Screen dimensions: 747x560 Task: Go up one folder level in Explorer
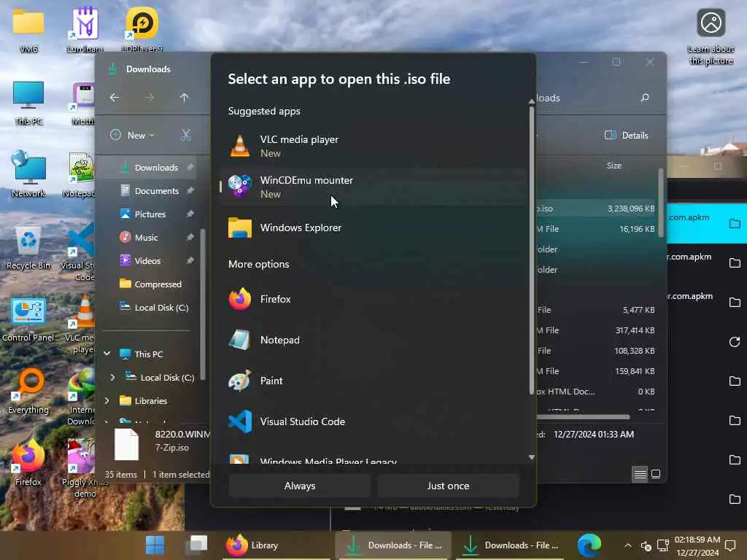[x=185, y=98]
